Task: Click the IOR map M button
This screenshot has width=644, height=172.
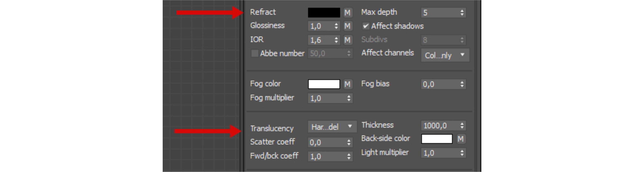Action: (x=347, y=40)
